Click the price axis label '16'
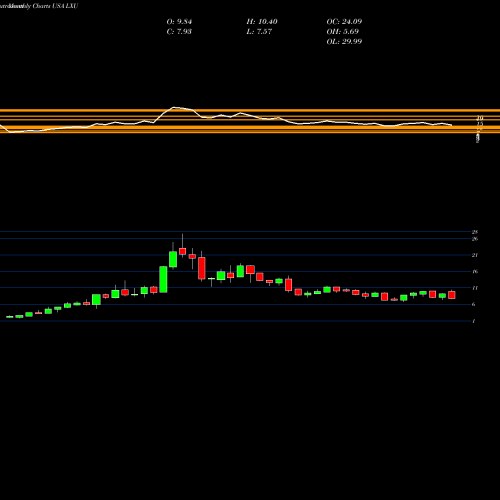The height and width of the screenshot is (500, 500). pos(475,271)
